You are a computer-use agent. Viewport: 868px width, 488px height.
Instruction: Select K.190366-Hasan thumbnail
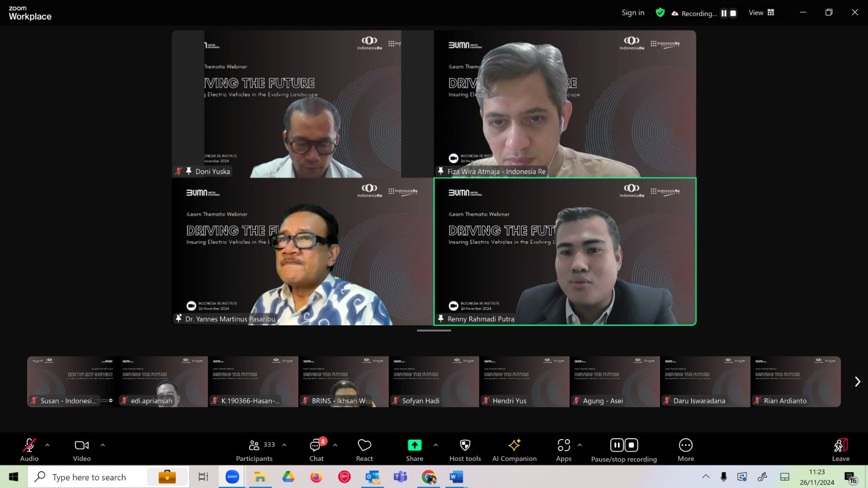click(x=253, y=382)
